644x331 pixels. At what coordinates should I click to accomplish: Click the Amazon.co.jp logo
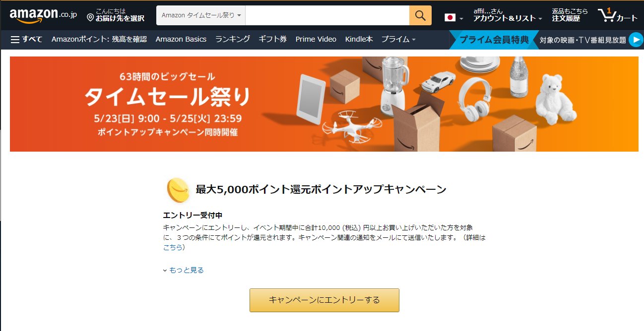pyautogui.click(x=43, y=15)
